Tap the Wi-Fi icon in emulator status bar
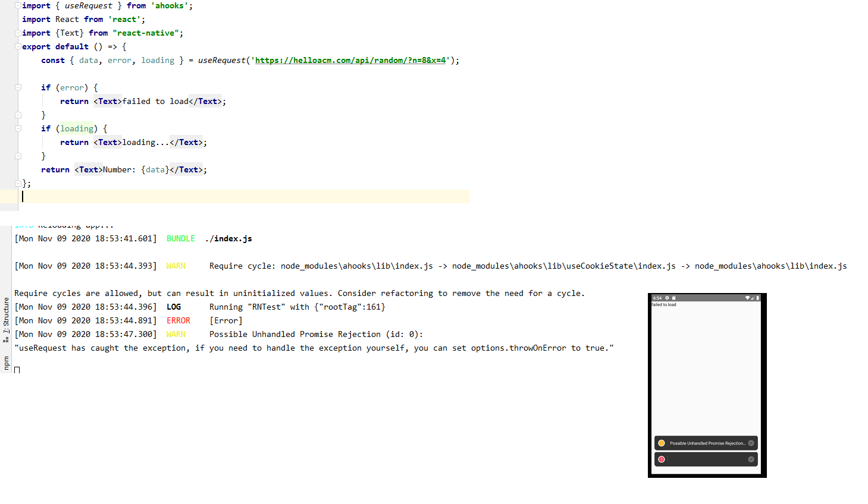 (748, 298)
